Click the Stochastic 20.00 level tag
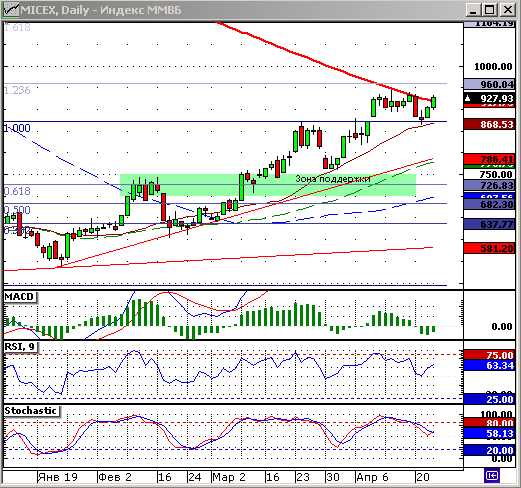521x488 pixels. tap(489, 450)
